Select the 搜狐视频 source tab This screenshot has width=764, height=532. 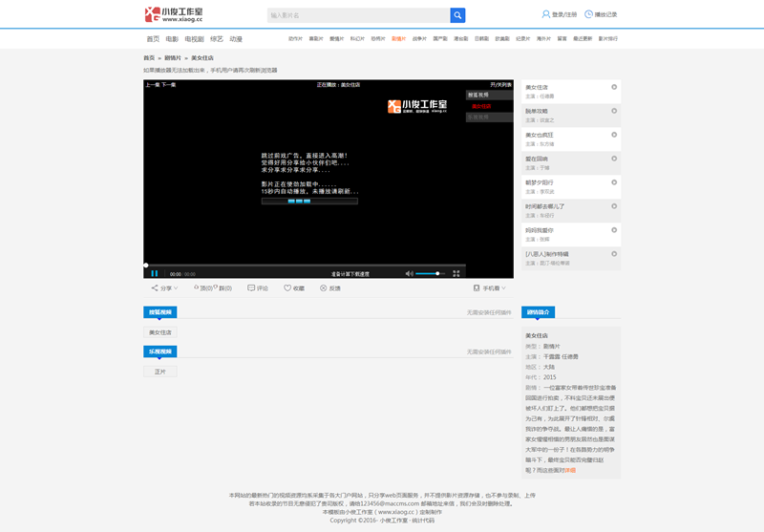[x=160, y=311]
